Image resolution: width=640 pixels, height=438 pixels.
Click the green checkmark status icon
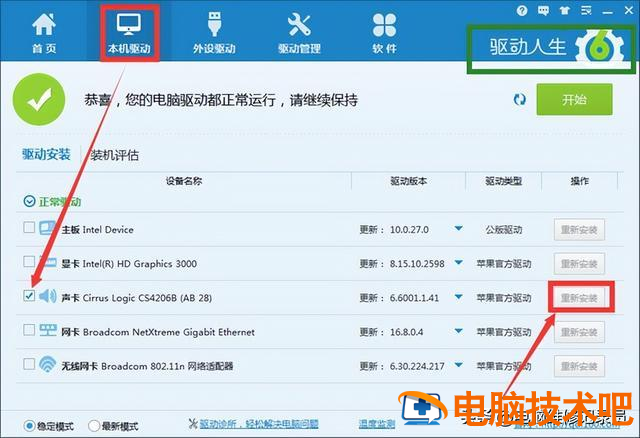coord(39,99)
